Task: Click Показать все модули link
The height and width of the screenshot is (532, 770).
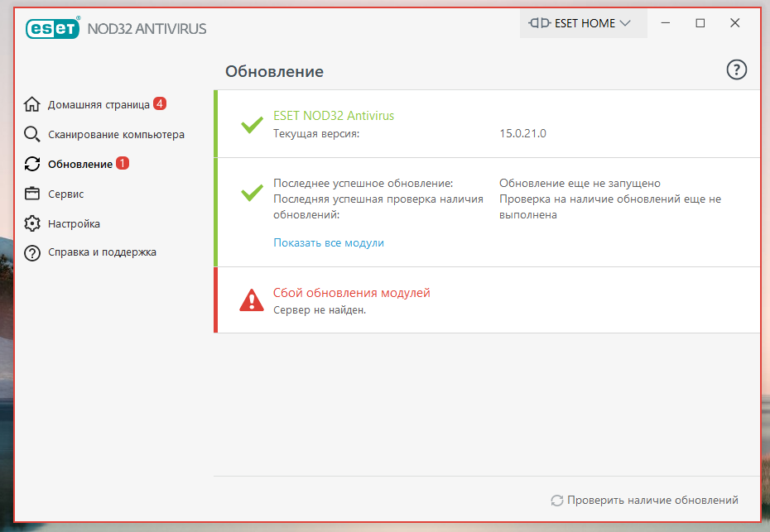Action: [329, 243]
